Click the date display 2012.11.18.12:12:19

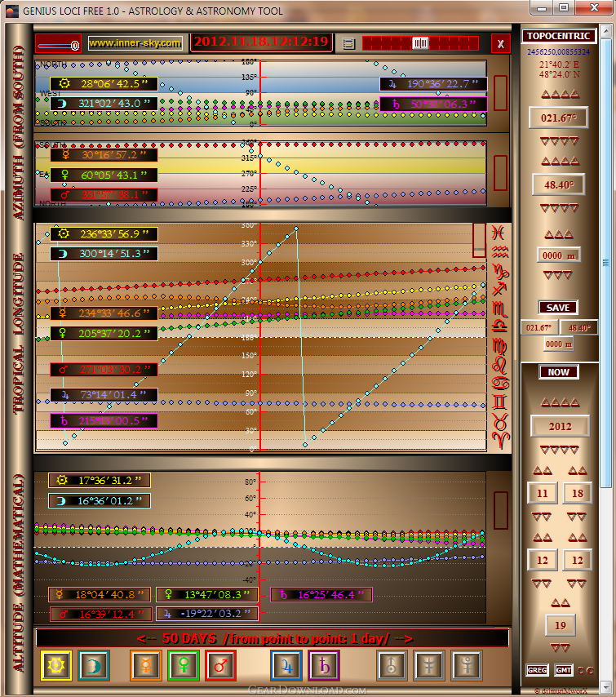coord(261,42)
